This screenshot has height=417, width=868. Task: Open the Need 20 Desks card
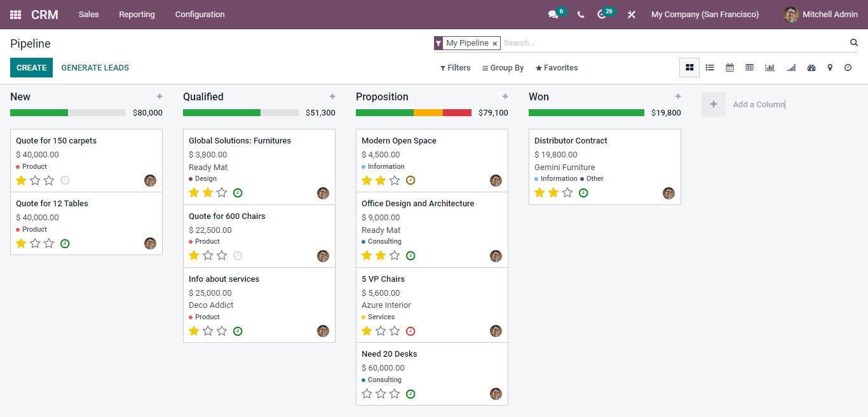pos(432,374)
